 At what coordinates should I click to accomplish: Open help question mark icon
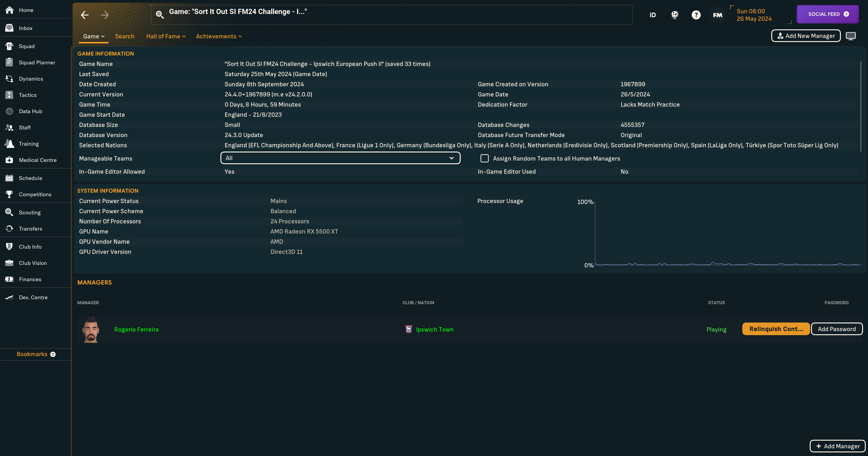(x=696, y=15)
